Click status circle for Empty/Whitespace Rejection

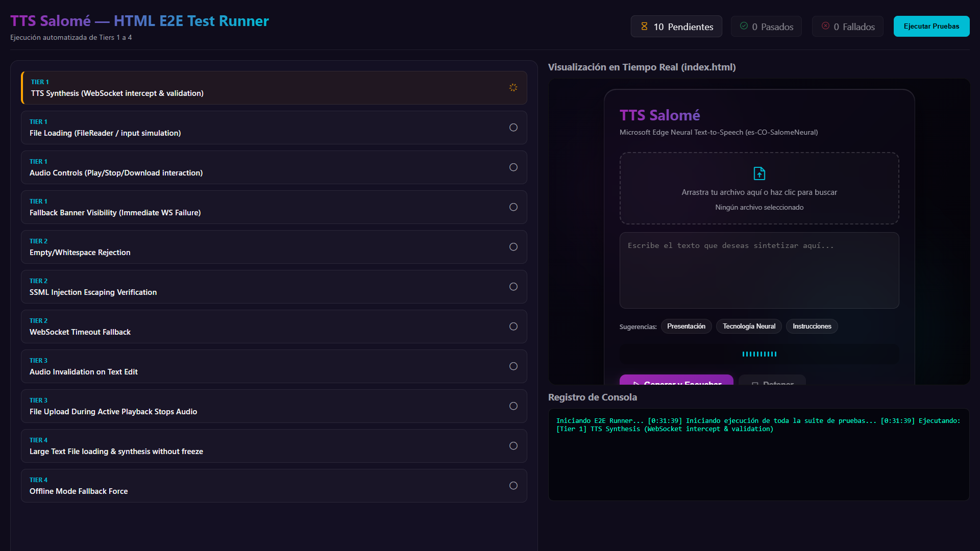tap(513, 247)
